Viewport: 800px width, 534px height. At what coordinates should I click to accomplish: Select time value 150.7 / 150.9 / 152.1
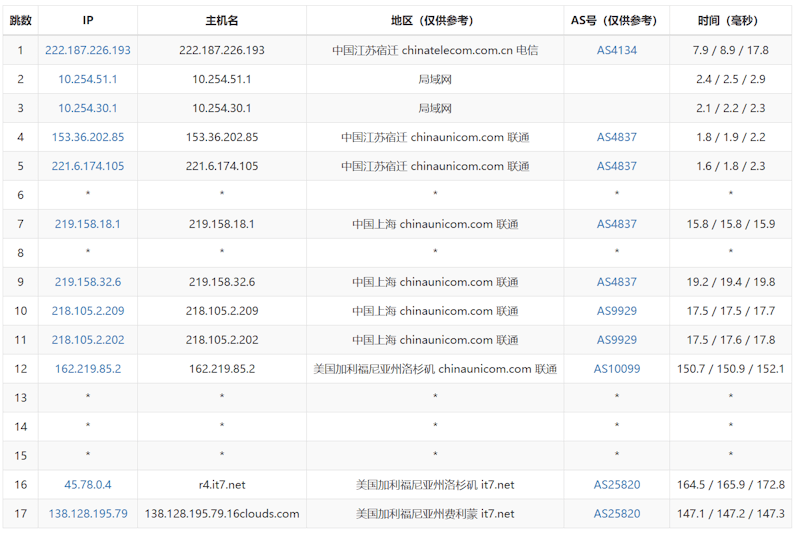(731, 369)
